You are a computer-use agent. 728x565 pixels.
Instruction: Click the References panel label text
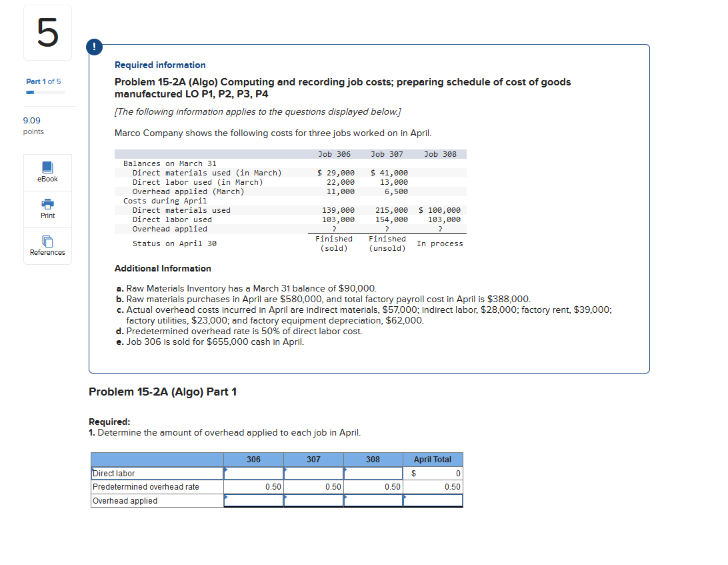tap(47, 252)
